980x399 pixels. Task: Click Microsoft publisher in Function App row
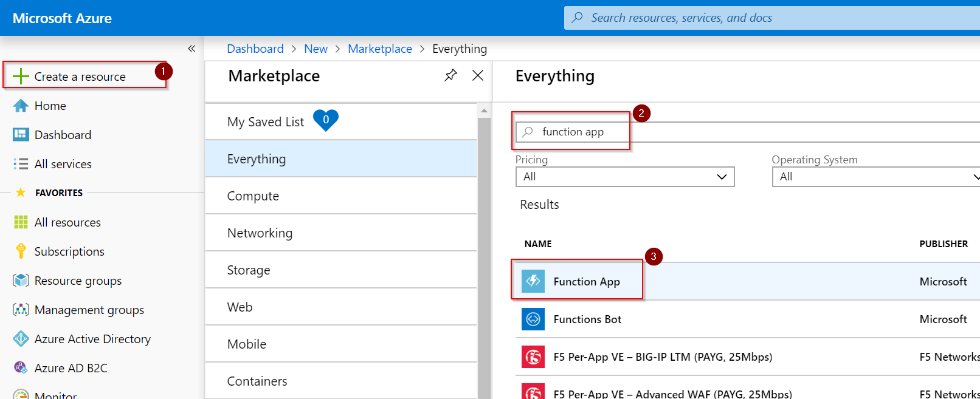[943, 281]
